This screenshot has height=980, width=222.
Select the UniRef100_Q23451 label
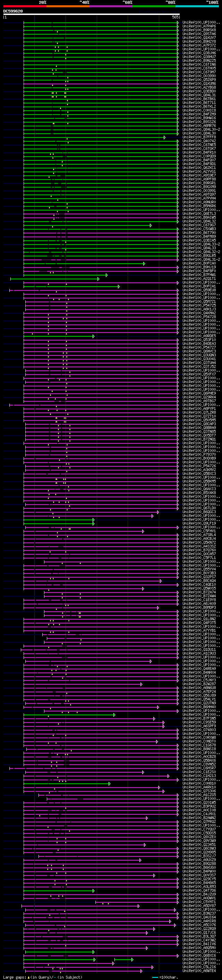pos(199,844)
